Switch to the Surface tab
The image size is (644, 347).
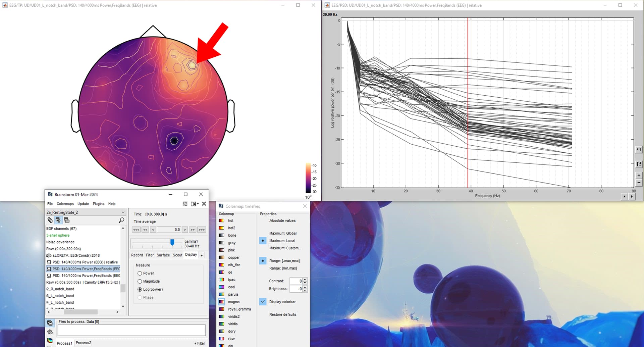163,255
